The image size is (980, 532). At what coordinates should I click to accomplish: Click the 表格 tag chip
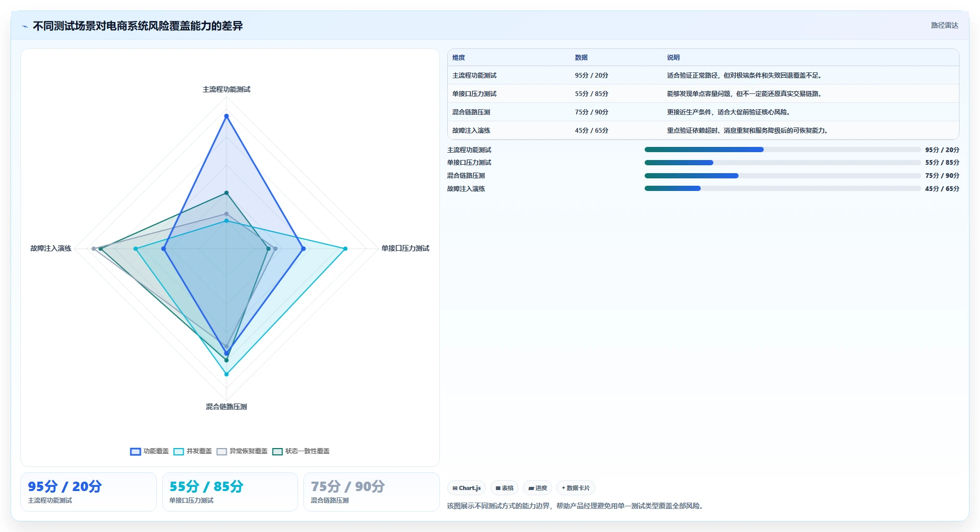point(504,488)
